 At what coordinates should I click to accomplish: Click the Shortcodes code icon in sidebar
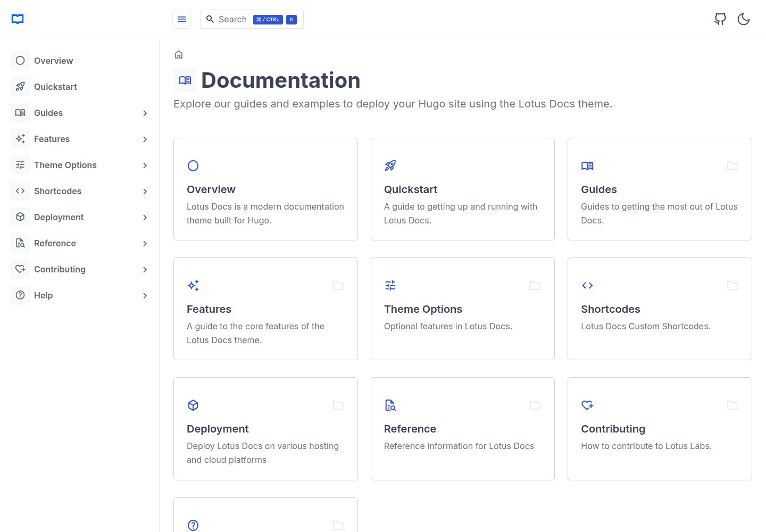click(x=20, y=191)
